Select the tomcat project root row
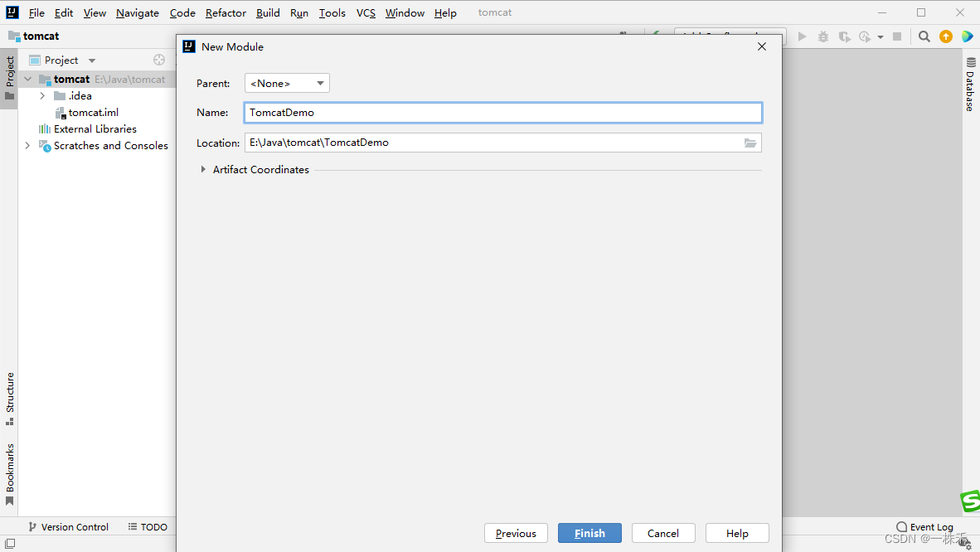 point(97,80)
